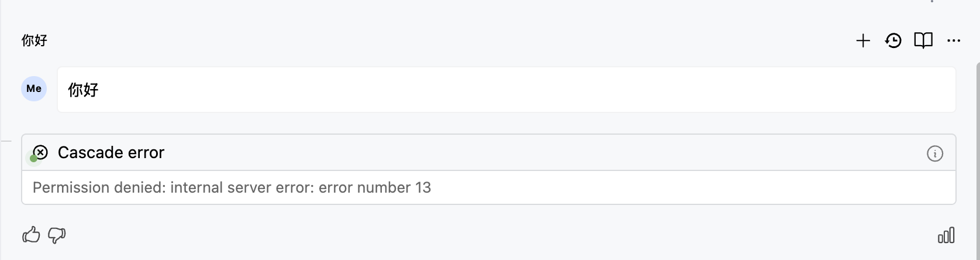Image resolution: width=980 pixels, height=260 pixels.
Task: Show error details via the info icon
Action: (935, 153)
